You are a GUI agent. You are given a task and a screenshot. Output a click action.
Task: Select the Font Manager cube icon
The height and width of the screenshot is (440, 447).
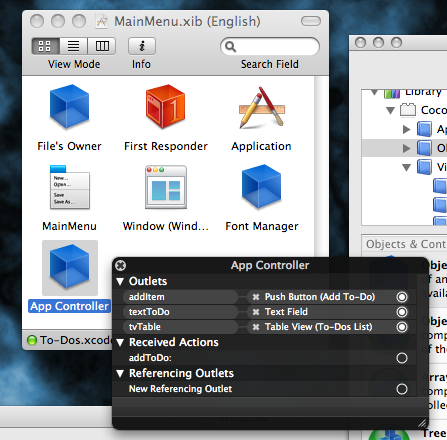point(262,186)
